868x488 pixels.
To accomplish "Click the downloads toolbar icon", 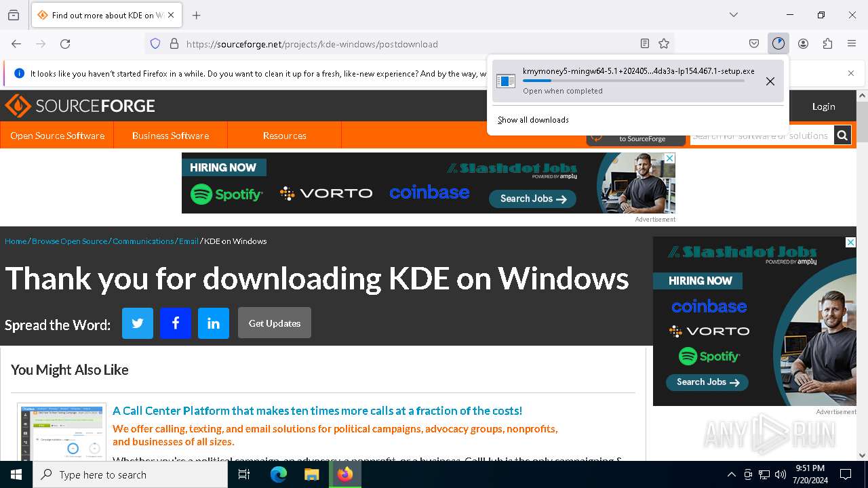I will coord(778,44).
